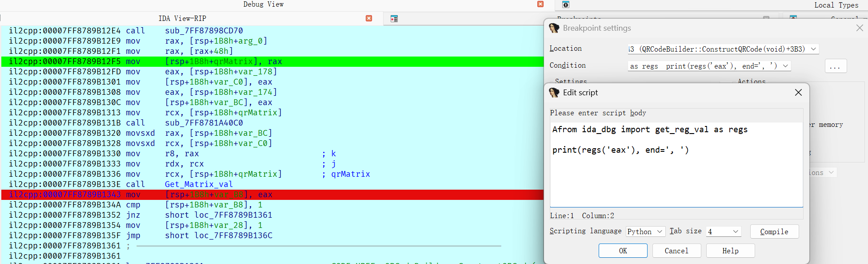868x264 pixels.
Task: Close the Breakpoint settings dialog
Action: pyautogui.click(x=860, y=28)
